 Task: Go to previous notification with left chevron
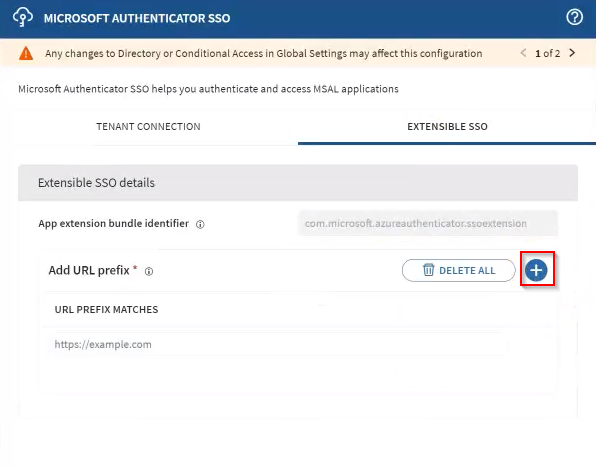(x=523, y=53)
